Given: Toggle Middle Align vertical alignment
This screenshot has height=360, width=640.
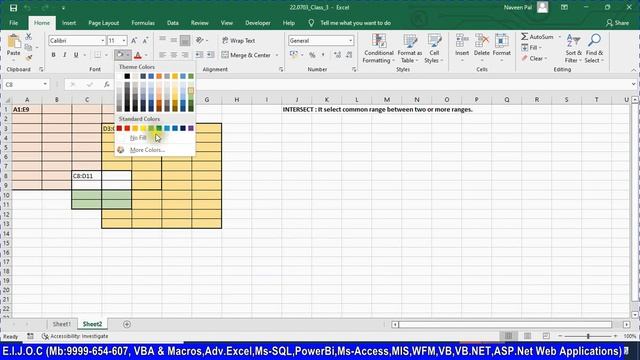Looking at the screenshot, I should 174,40.
